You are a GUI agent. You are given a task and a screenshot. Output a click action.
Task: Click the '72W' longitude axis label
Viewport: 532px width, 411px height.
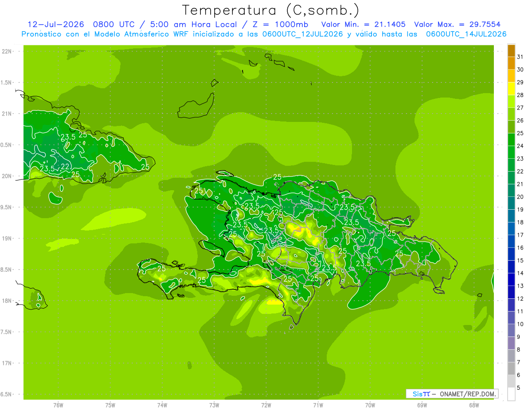(x=266, y=406)
